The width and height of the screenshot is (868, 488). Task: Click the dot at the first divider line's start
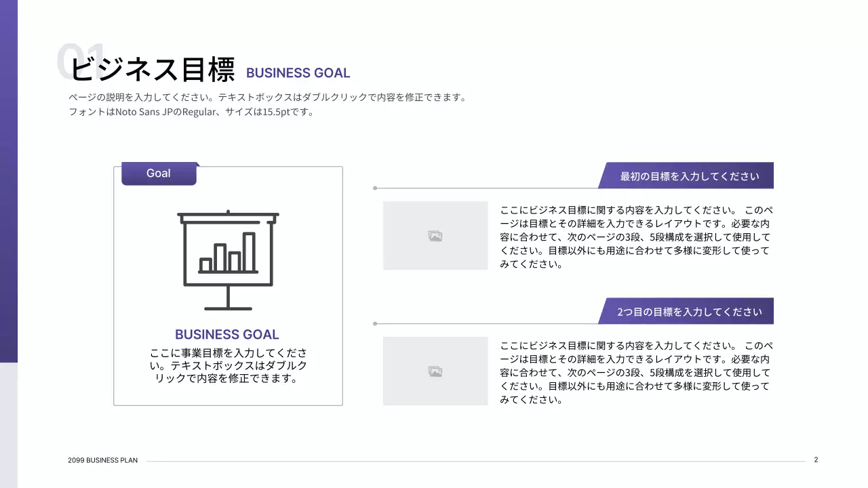(375, 188)
